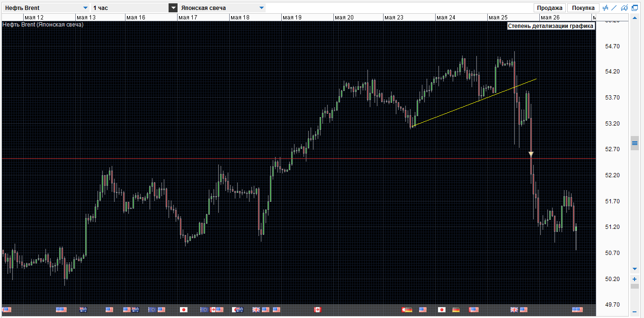The width and height of the screenshot is (644, 318).
Task: Click the 50.20 price label
Action: pyautogui.click(x=612, y=279)
